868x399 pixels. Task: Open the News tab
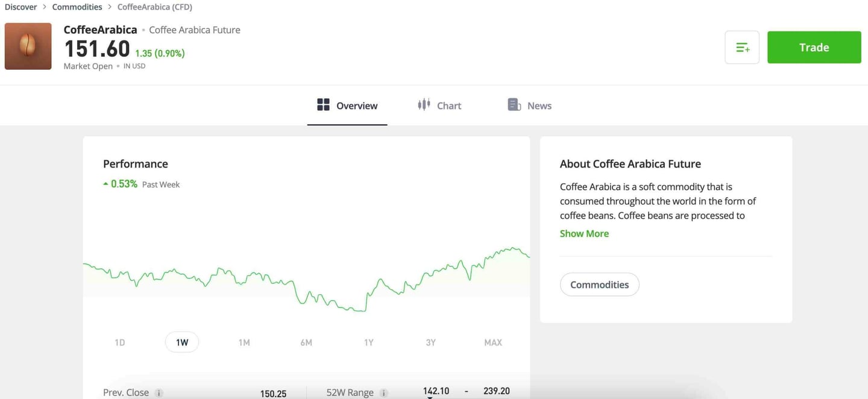(x=530, y=105)
